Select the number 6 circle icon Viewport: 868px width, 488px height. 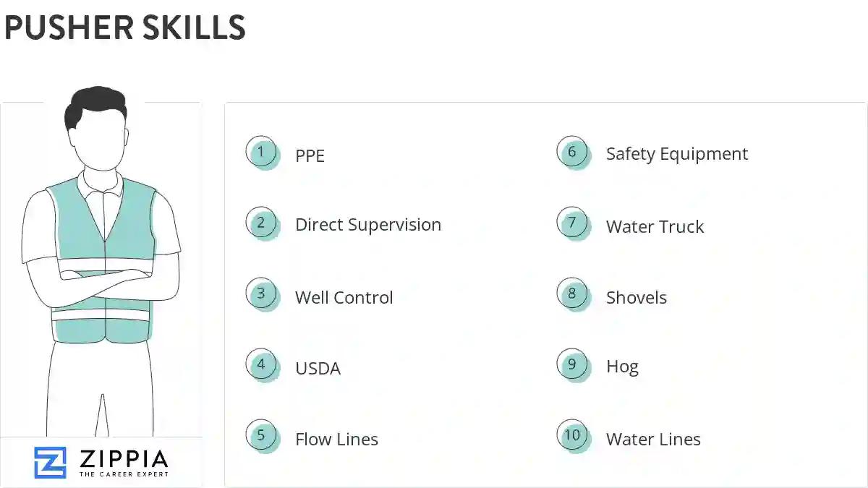pyautogui.click(x=572, y=153)
